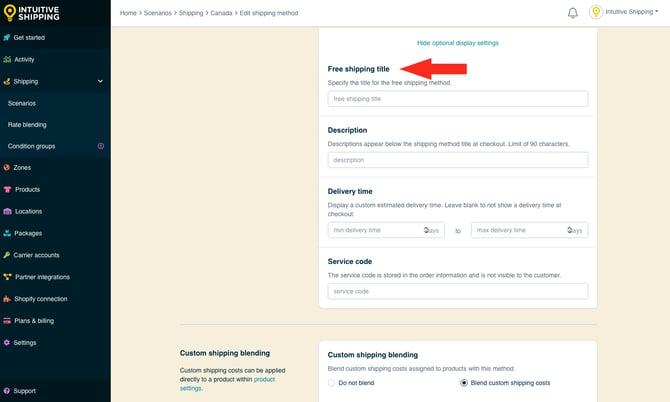This screenshot has height=402, width=670.
Task: Click the Support question mark icon
Action: [6, 391]
